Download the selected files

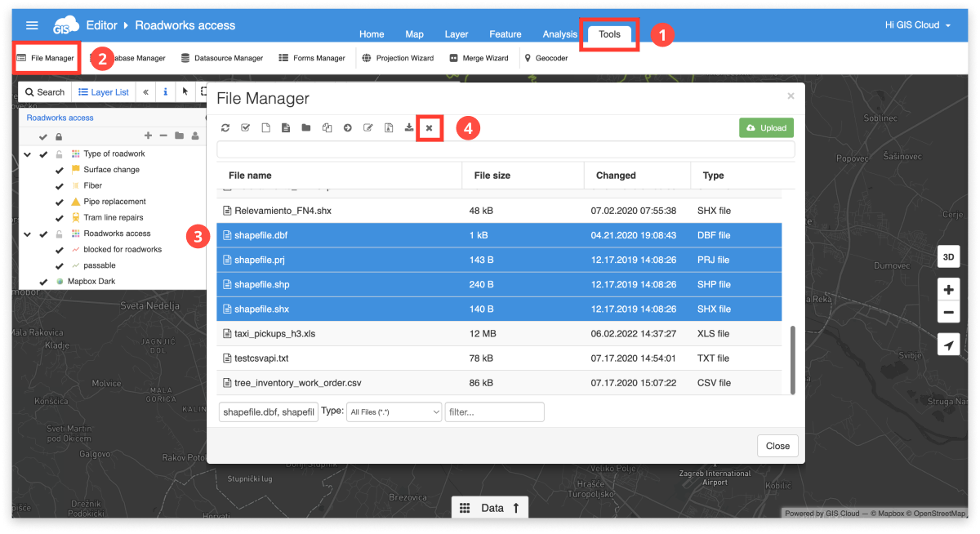tap(408, 127)
